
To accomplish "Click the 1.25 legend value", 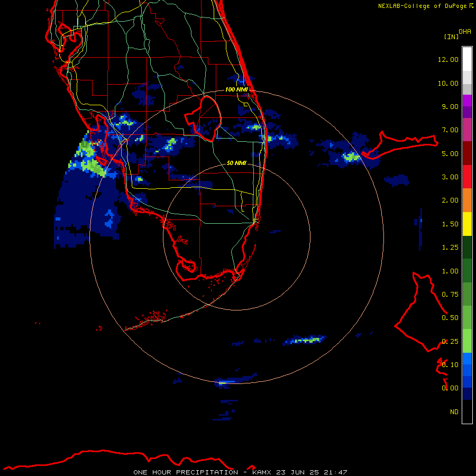I will click(x=450, y=248).
